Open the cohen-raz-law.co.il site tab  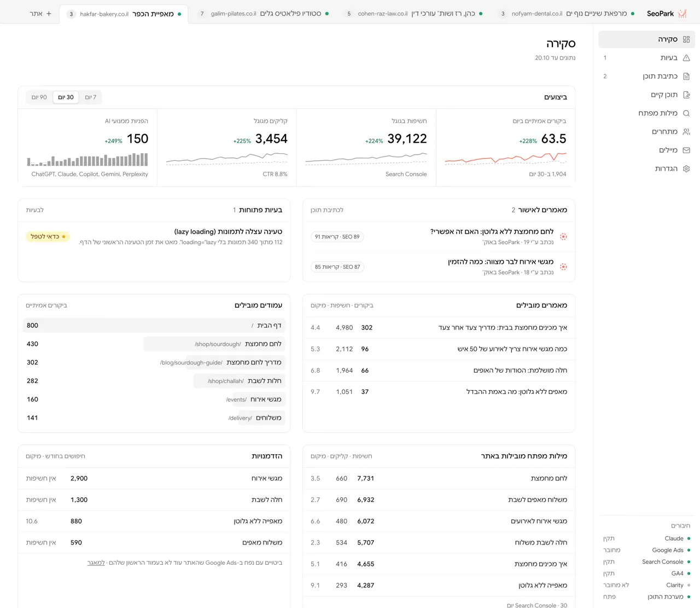click(413, 14)
